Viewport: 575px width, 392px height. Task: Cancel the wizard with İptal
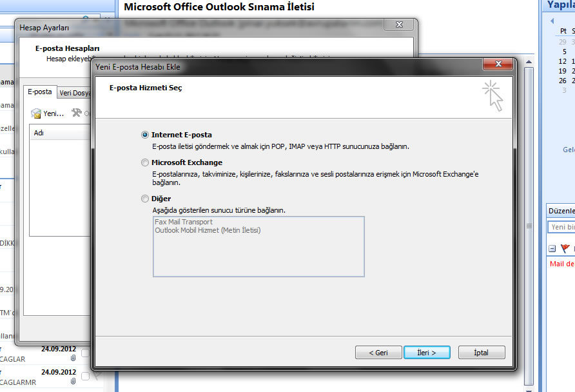click(x=481, y=353)
